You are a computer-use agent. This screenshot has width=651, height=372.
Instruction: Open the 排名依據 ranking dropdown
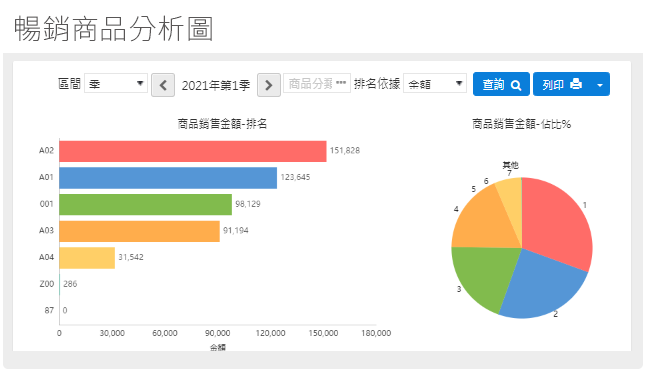point(435,83)
